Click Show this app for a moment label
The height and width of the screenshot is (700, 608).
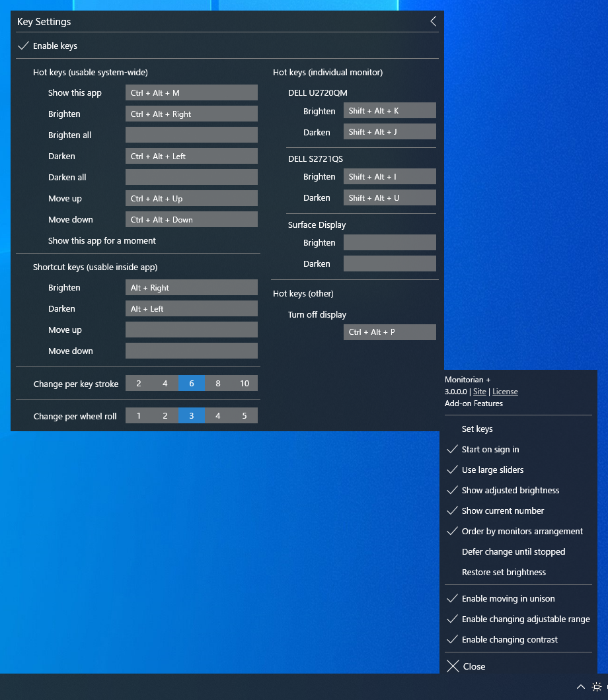pyautogui.click(x=102, y=240)
